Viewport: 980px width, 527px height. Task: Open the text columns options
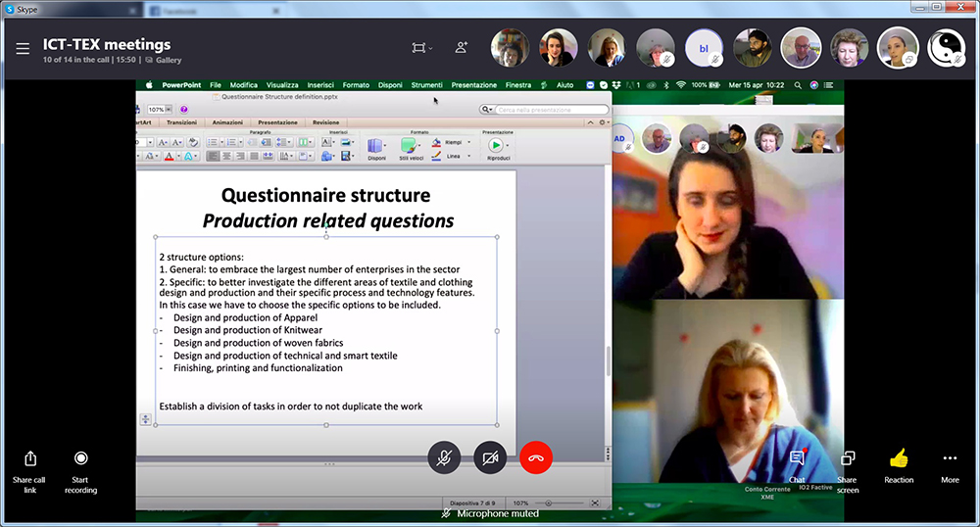[x=306, y=142]
